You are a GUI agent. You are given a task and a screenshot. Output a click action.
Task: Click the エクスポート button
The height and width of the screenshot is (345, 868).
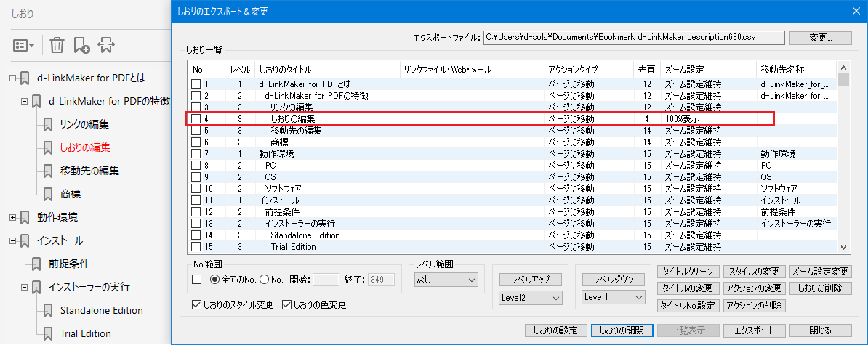tap(754, 330)
